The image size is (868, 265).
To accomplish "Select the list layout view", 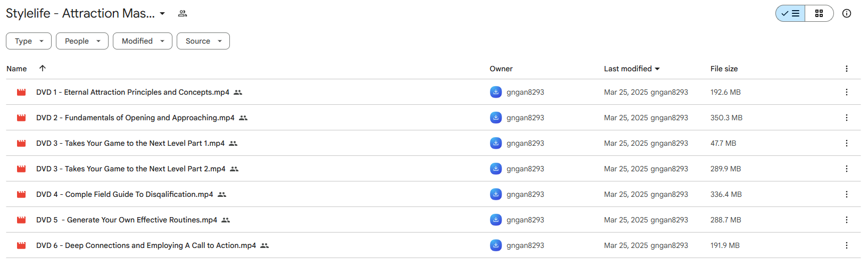I will 790,13.
